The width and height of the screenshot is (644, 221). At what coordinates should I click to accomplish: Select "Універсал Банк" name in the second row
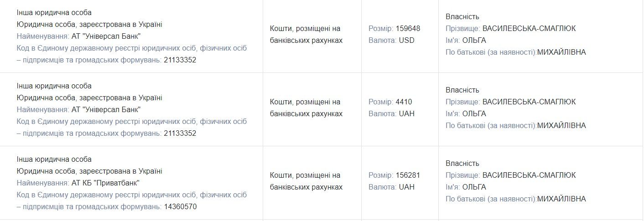tap(106, 109)
